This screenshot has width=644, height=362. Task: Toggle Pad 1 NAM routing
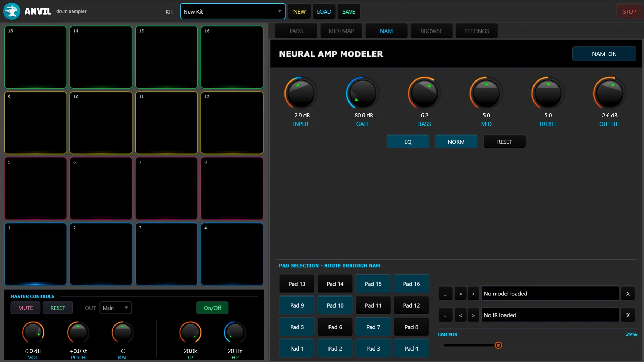tap(297, 348)
